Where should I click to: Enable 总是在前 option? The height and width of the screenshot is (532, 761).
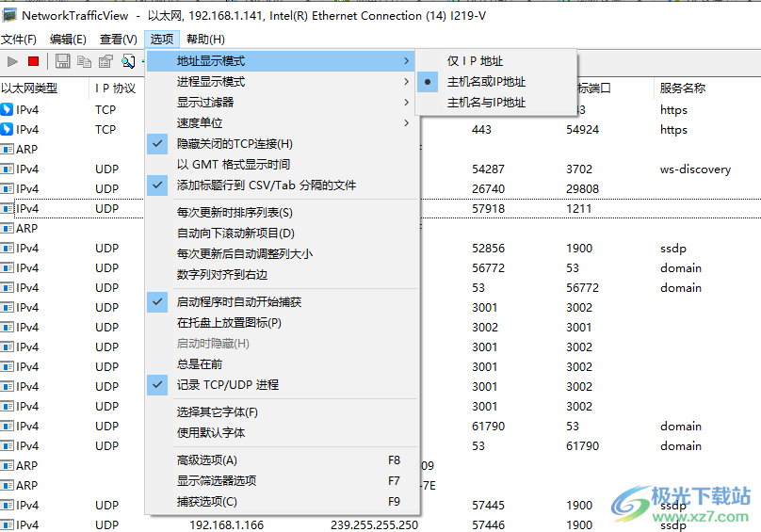283,364
